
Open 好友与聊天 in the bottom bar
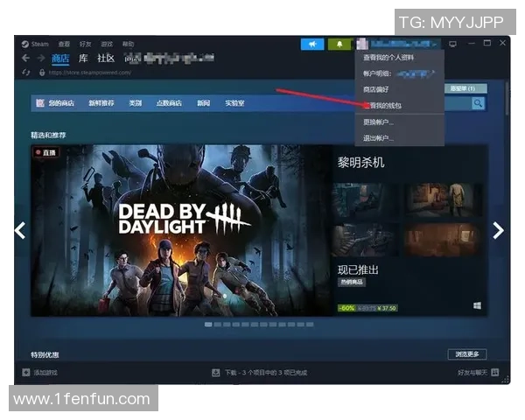[x=472, y=373]
